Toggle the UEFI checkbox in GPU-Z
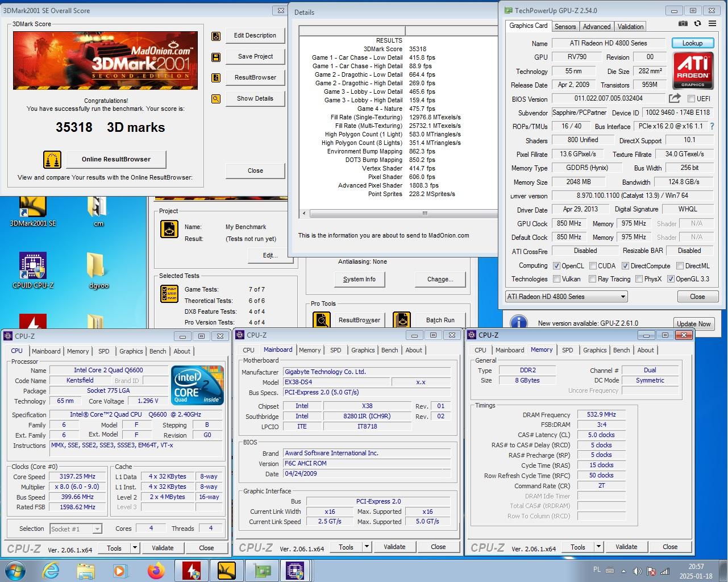 692,99
